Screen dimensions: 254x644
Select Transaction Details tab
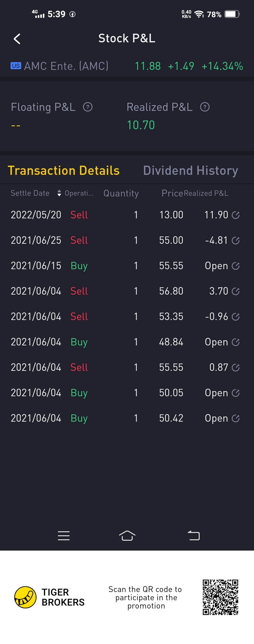[64, 171]
